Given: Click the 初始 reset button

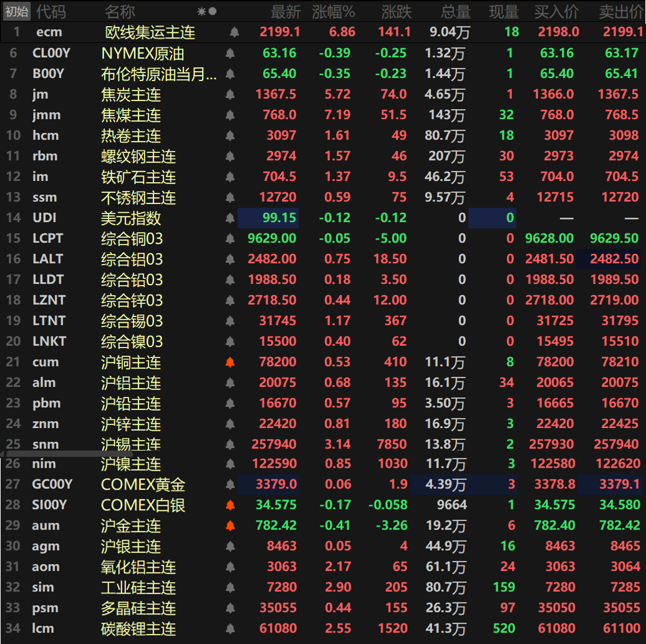Looking at the screenshot, I should 16,11.
